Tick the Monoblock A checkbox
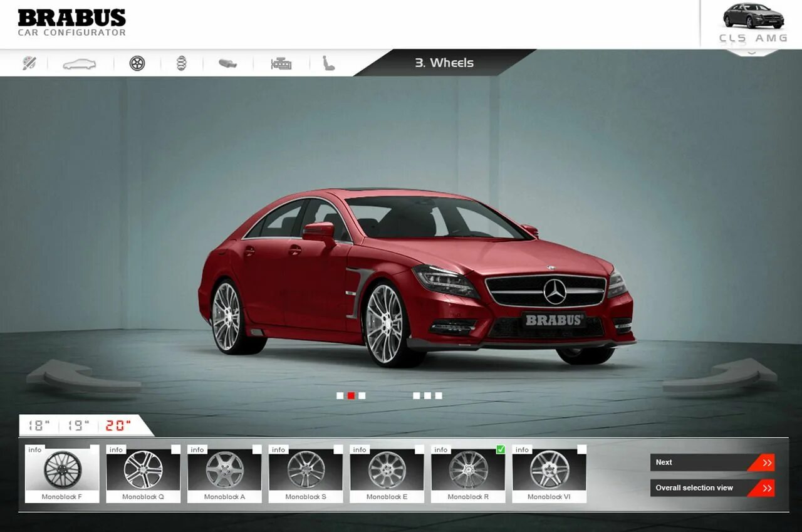The image size is (802, 532). [x=257, y=449]
